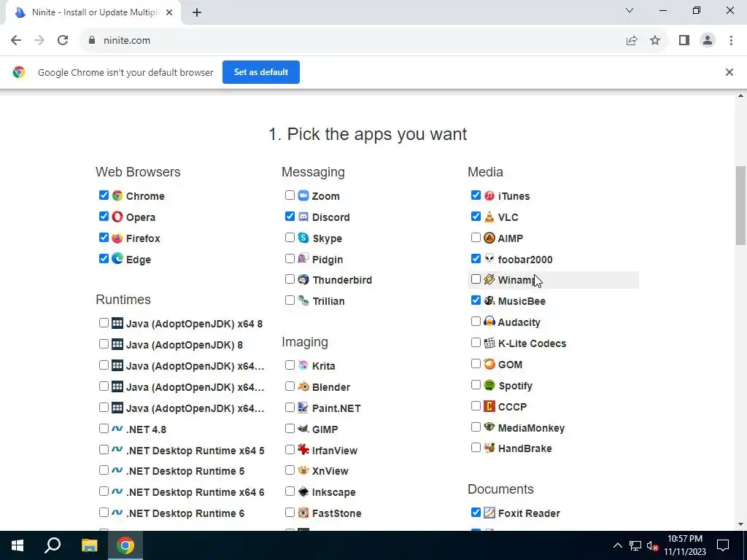
Task: Click the Discord app icon
Action: click(x=303, y=217)
